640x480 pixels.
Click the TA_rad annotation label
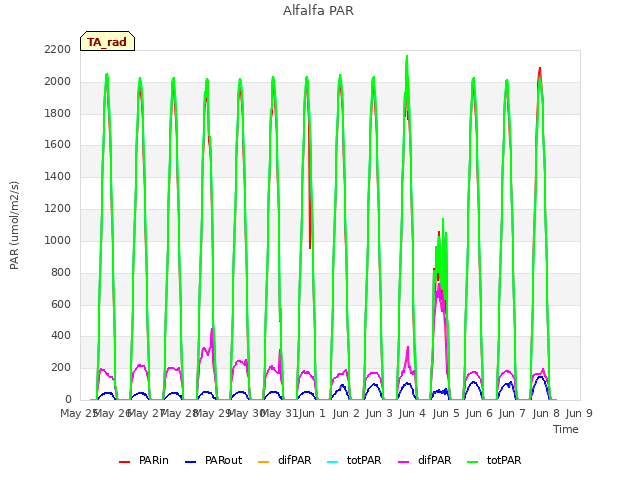(107, 41)
